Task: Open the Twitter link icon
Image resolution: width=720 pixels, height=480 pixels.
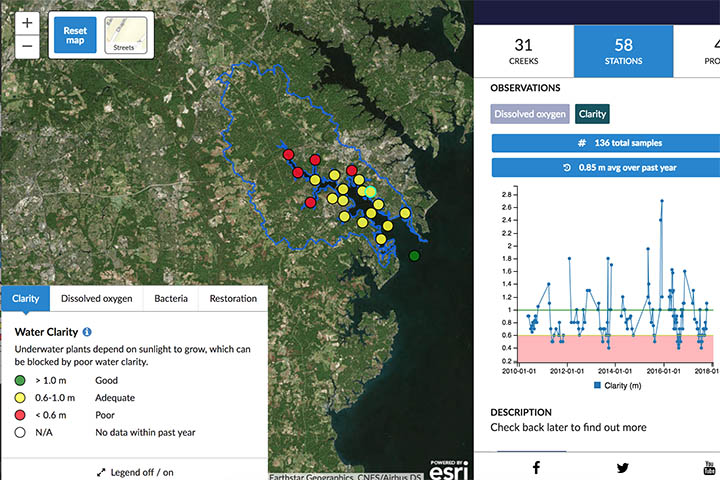Action: coord(623,467)
